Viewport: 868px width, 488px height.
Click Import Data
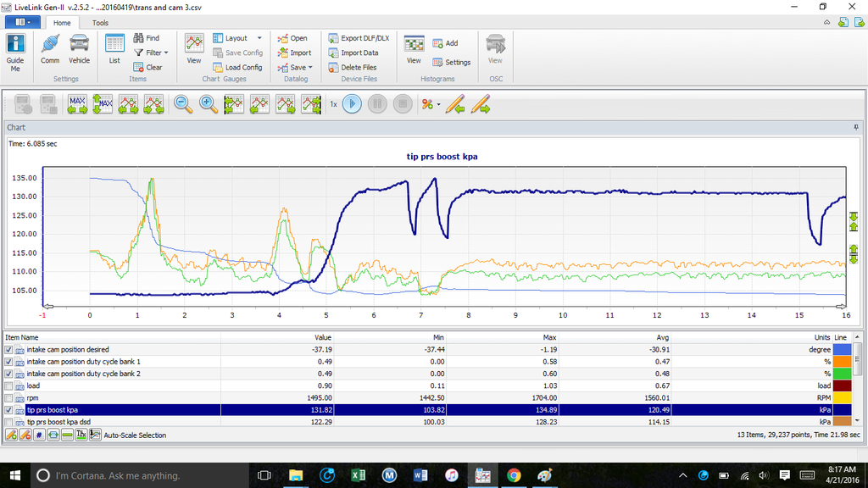(353, 53)
